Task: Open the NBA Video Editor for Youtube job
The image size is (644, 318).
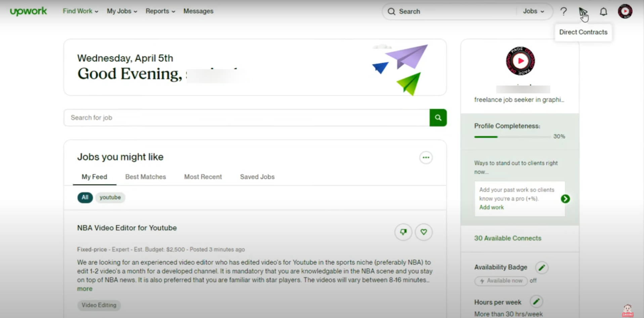Action: tap(127, 228)
